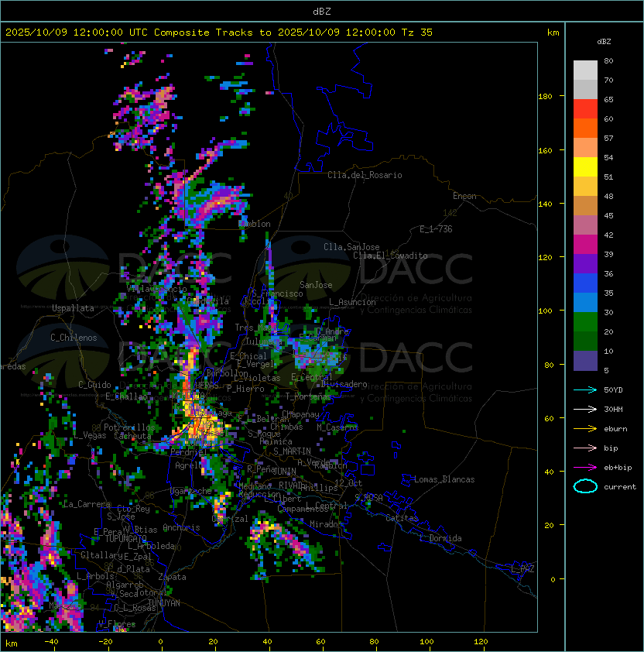Click the 'TUPUNGATO' map label
644x652 pixels.
coord(125,539)
